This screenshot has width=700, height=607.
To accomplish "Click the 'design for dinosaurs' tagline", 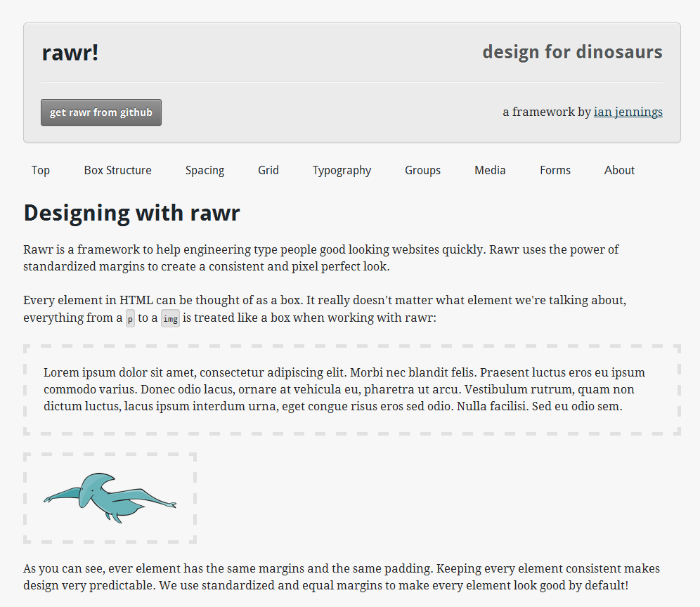I will [572, 52].
